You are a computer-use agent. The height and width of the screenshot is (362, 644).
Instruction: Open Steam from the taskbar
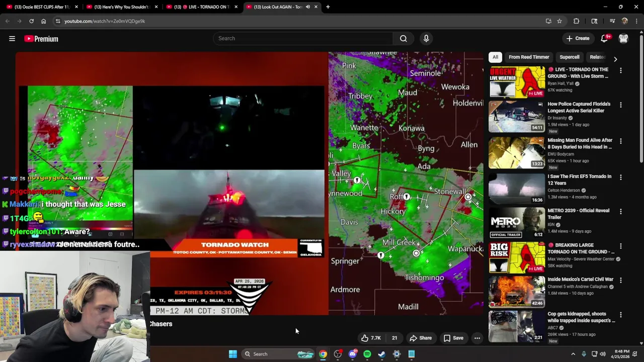pyautogui.click(x=382, y=354)
